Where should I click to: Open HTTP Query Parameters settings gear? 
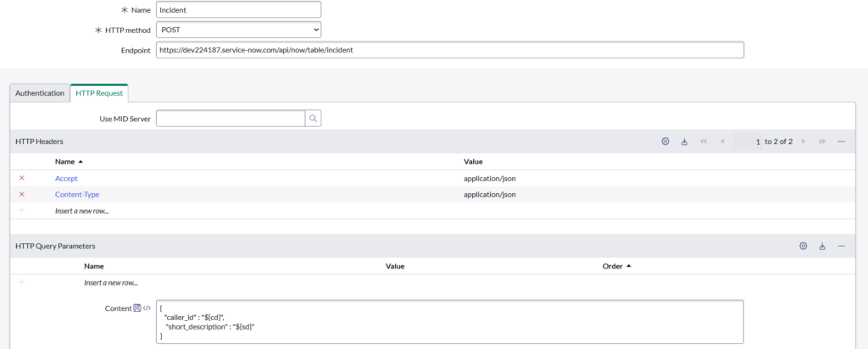pyautogui.click(x=803, y=246)
